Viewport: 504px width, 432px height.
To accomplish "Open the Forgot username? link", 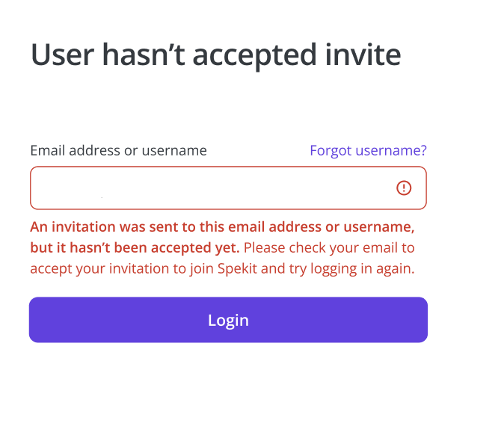I will pos(368,151).
